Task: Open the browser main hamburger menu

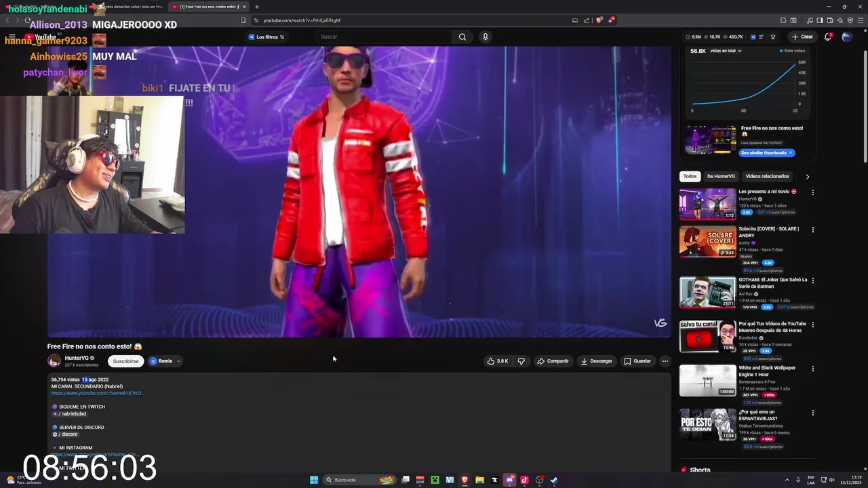Action: click(859, 20)
